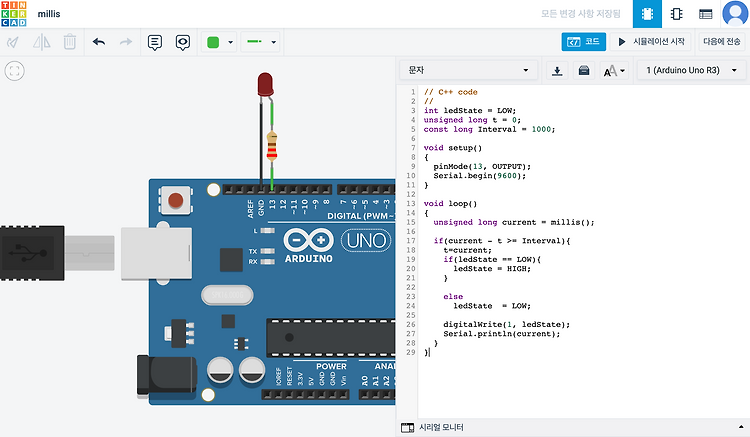The height and width of the screenshot is (437, 750).
Task: Select board dropdown 1 (Arduino Uno R3)
Action: [x=691, y=70]
